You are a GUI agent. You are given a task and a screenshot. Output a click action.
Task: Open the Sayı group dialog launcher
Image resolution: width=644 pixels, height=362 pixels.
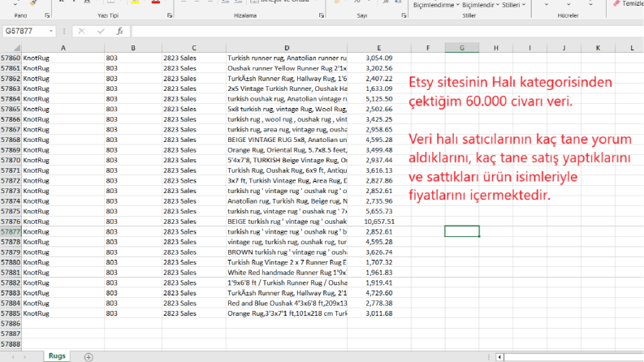pos(404,15)
